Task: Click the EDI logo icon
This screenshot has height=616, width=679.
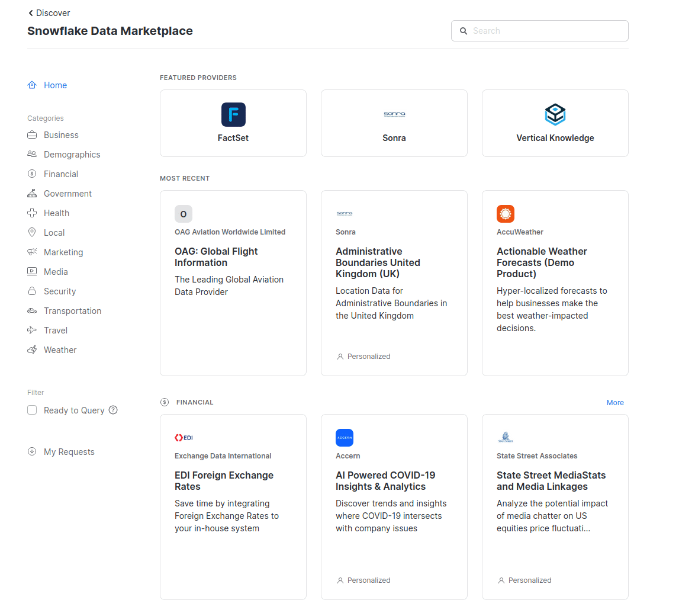Action: 184,438
